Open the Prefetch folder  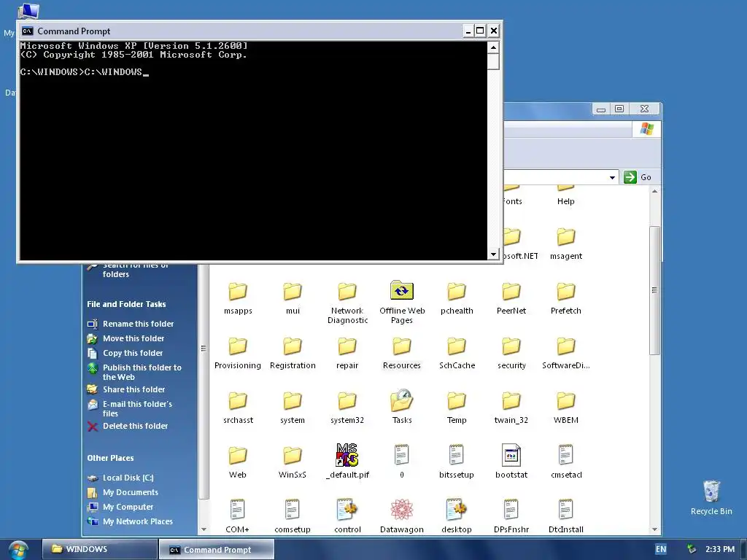[566, 298]
